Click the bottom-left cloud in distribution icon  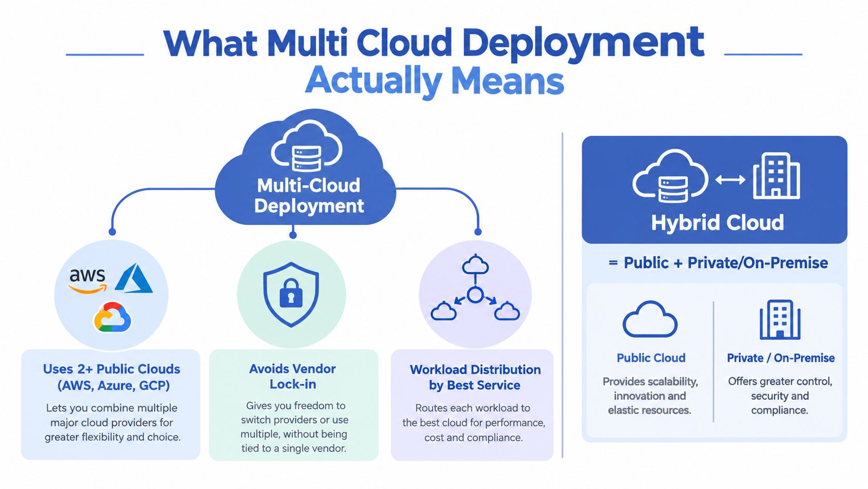444,311
